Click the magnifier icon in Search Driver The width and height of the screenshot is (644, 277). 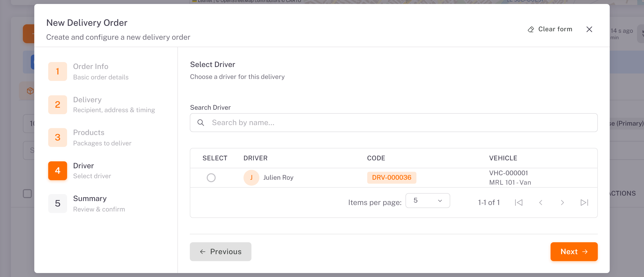[x=201, y=123]
